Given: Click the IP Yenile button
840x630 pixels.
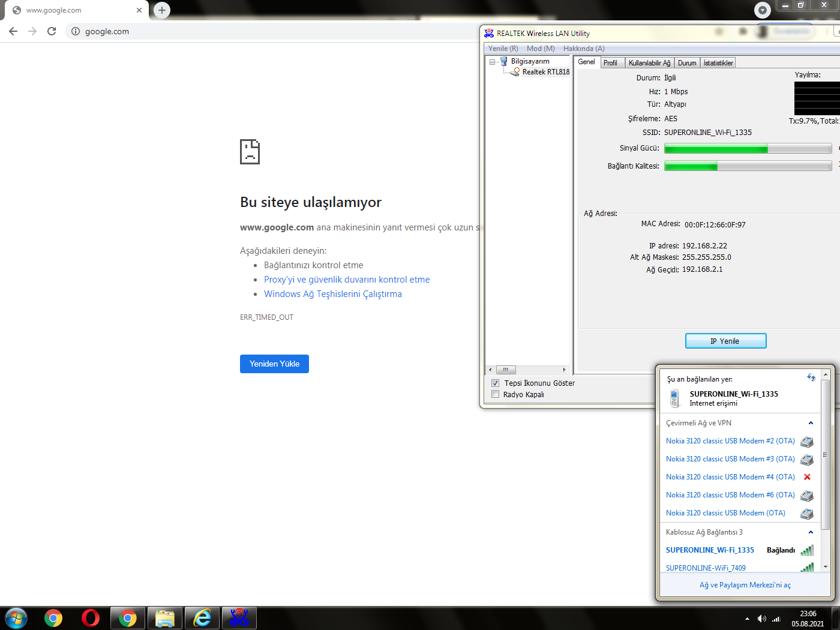Looking at the screenshot, I should point(726,341).
